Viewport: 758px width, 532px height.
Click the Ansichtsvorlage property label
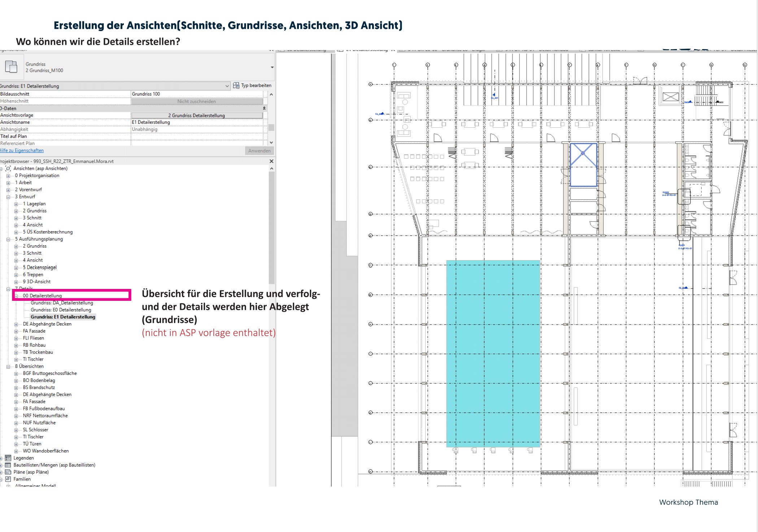17,115
